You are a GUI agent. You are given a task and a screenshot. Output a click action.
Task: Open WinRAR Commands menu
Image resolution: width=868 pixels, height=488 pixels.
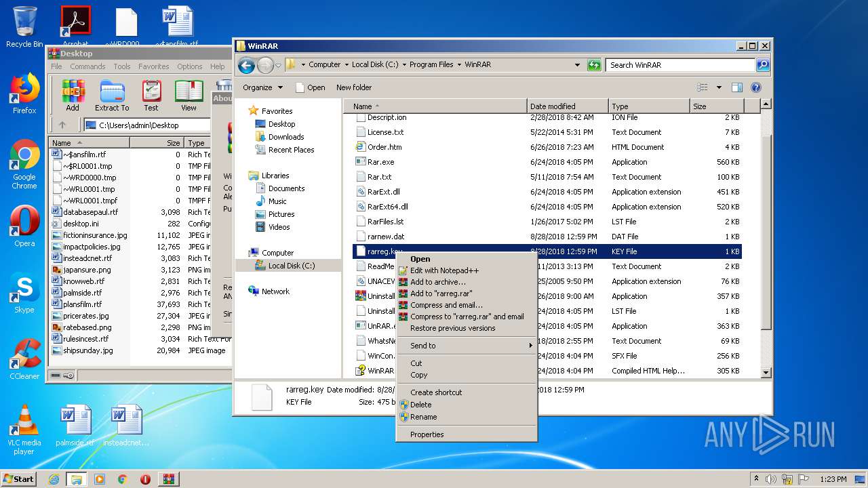(87, 66)
